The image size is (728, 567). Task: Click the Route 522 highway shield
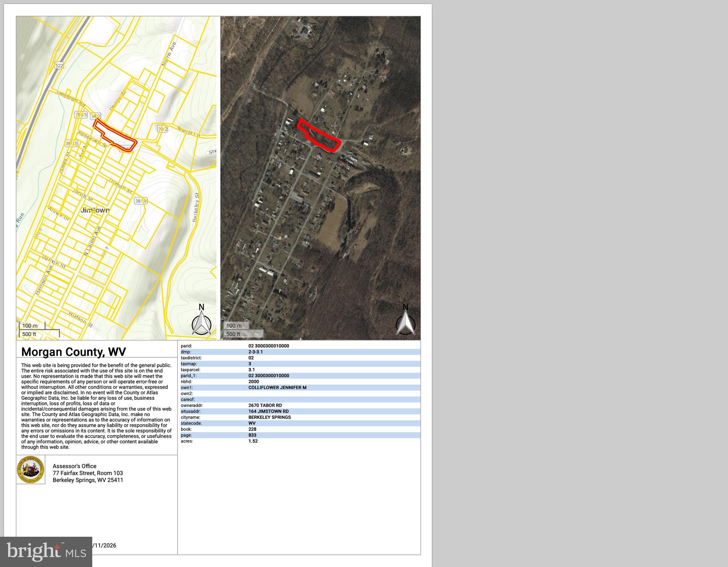point(59,66)
